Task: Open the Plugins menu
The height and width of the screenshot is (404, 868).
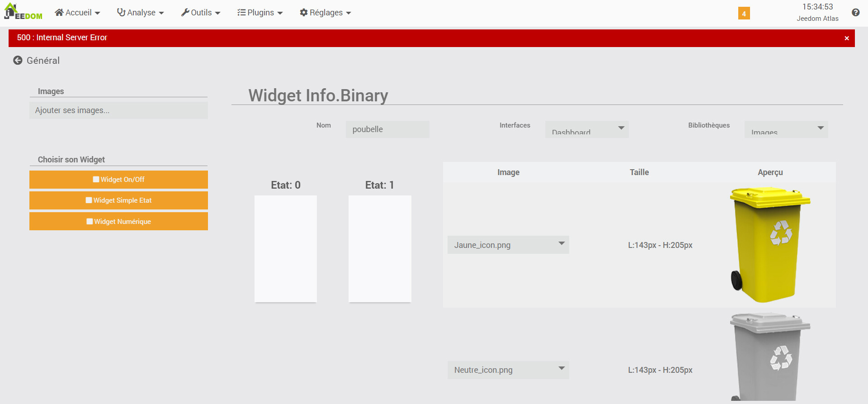Action: [260, 13]
